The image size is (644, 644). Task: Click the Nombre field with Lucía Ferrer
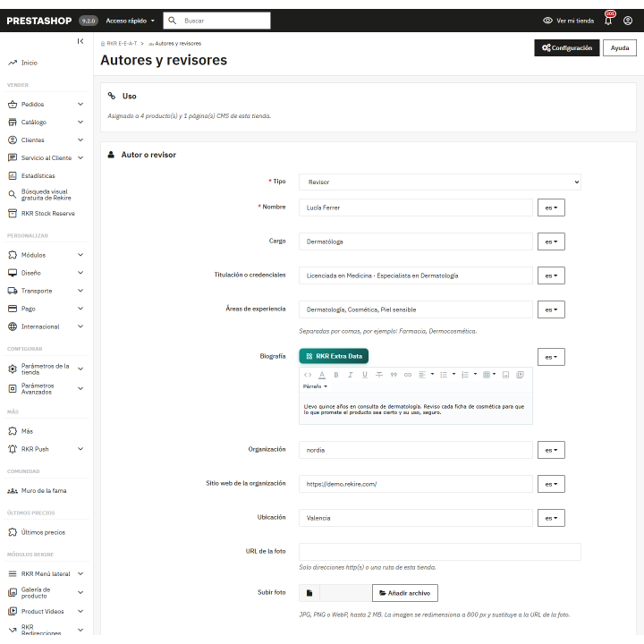point(416,208)
